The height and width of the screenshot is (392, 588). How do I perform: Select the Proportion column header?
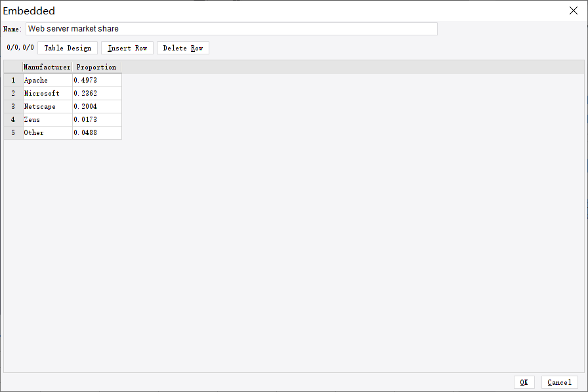(x=96, y=67)
